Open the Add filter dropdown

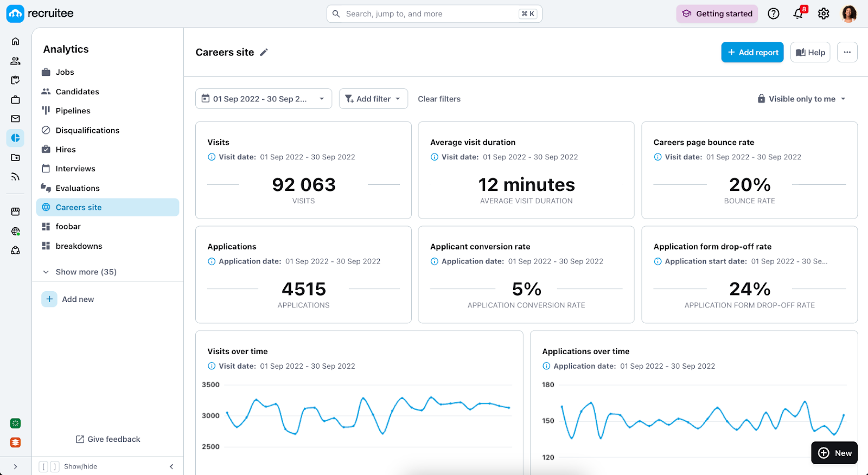(x=373, y=99)
